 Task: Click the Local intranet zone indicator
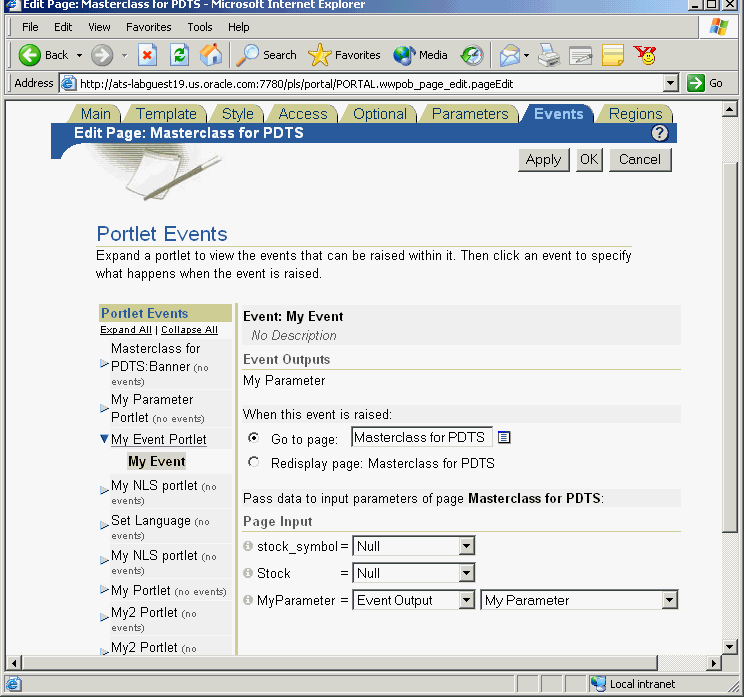click(x=633, y=684)
